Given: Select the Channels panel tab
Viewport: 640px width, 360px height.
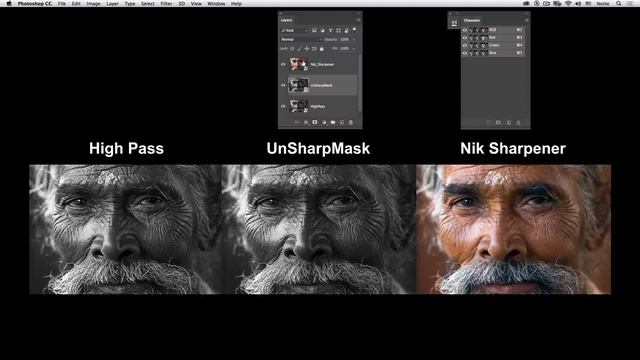Looking at the screenshot, I should tap(472, 20).
